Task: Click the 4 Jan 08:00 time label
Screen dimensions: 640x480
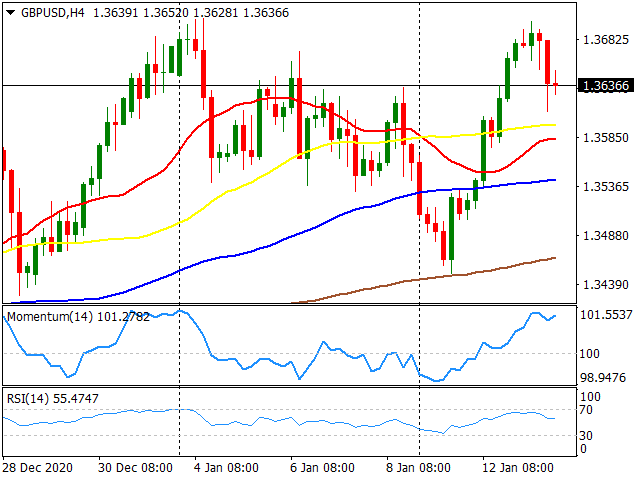Action: [x=226, y=467]
